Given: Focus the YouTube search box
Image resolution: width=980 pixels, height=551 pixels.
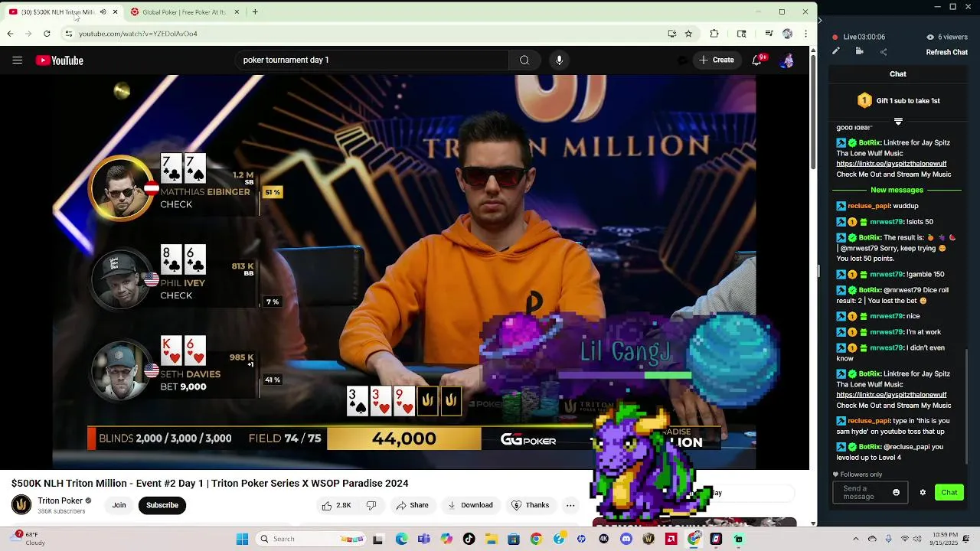Looking at the screenshot, I should point(373,60).
